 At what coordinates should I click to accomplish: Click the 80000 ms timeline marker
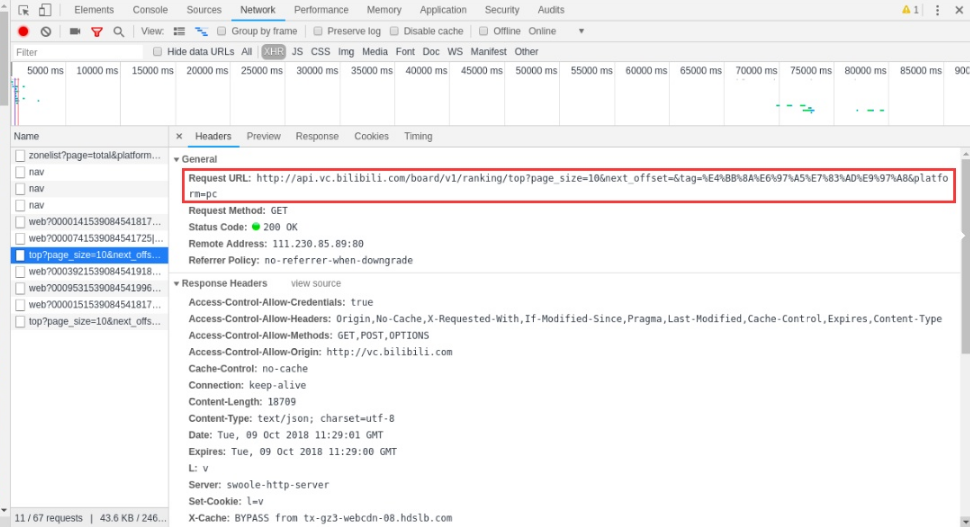[865, 71]
